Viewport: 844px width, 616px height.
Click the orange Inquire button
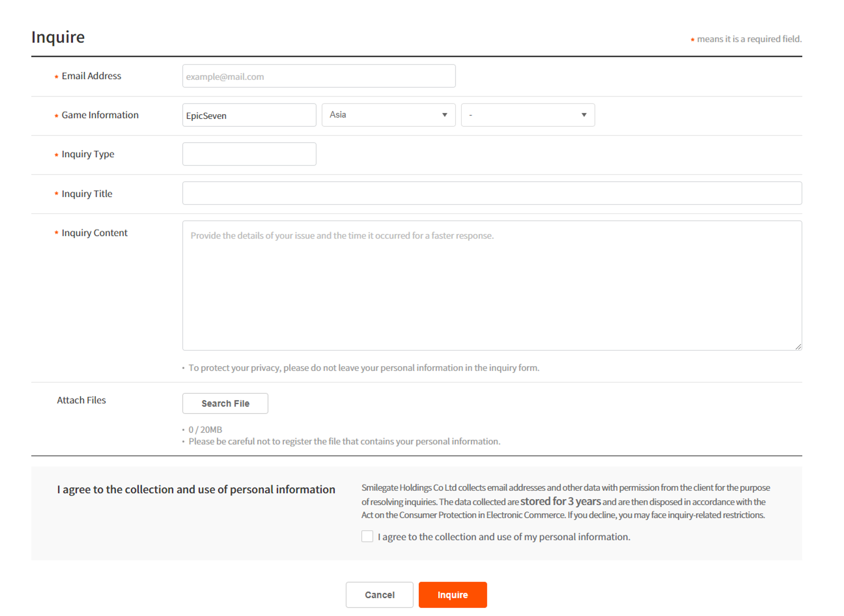click(452, 595)
